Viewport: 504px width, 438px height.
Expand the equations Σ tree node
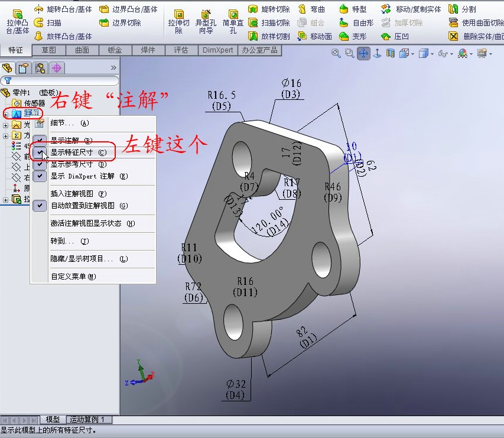point(5,136)
